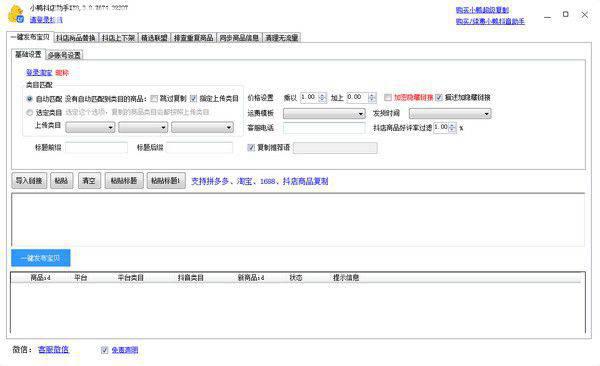Open the 运费模板 dropdown
The height and width of the screenshot is (366, 600).
click(x=324, y=113)
